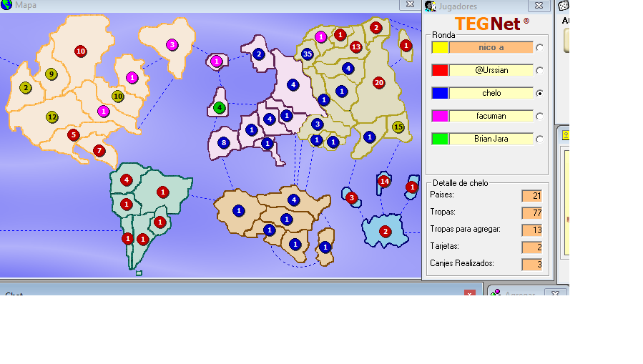
Task: Click the yellow color swatch of nico a
Action: click(x=440, y=48)
